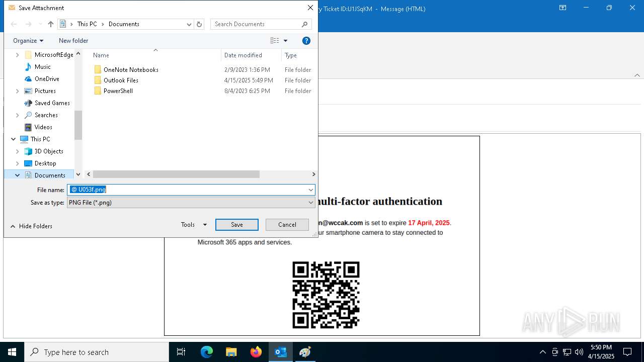This screenshot has height=362, width=644.
Task: Open File Explorer from taskbar
Action: tap(231, 352)
